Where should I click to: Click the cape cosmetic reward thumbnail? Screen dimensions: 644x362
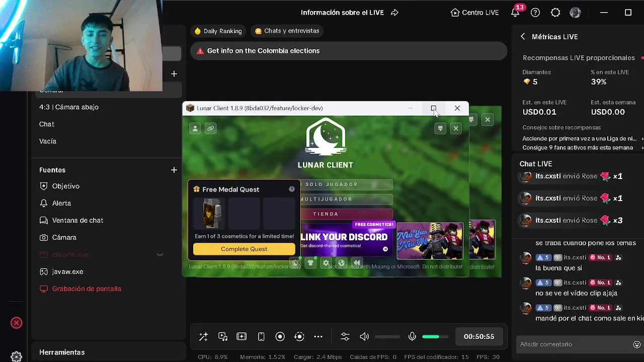[211, 213]
